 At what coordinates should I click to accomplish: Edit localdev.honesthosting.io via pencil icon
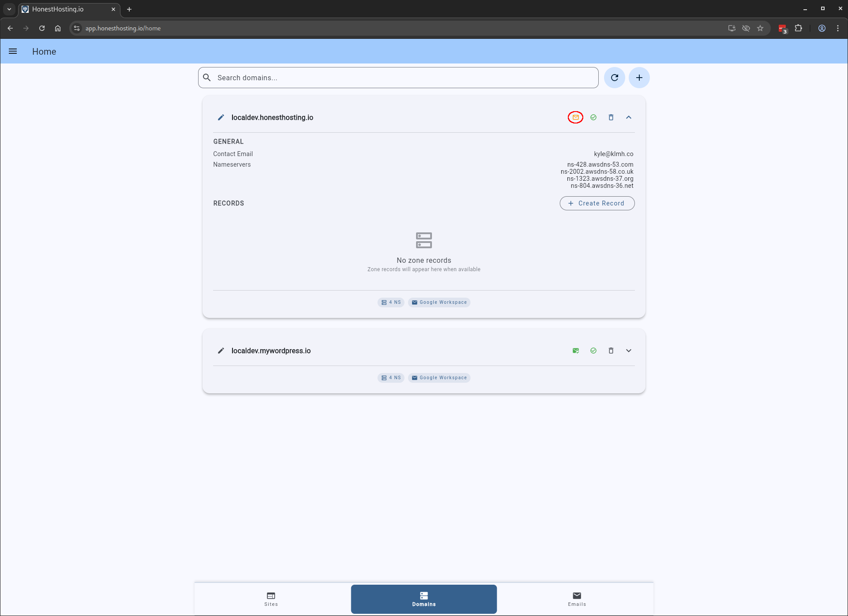coord(221,117)
